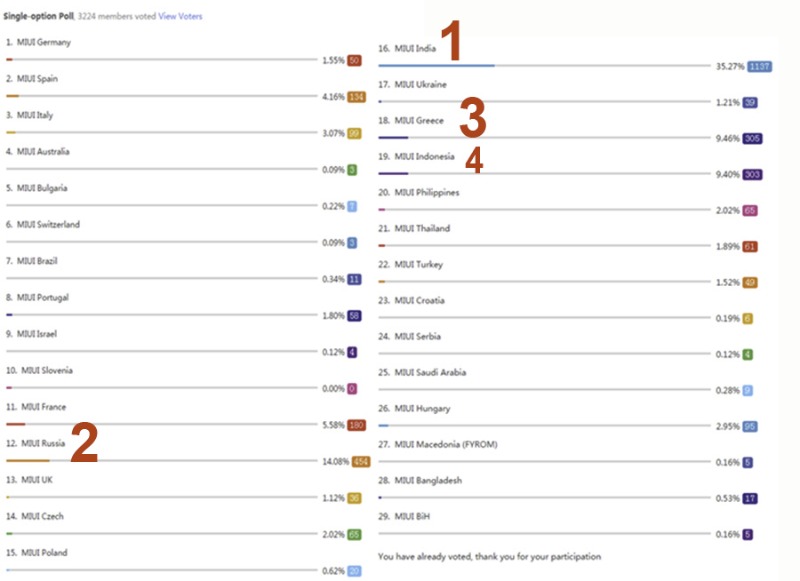Click the 4.16% value for Spain
800x581 pixels.
pyautogui.click(x=334, y=97)
